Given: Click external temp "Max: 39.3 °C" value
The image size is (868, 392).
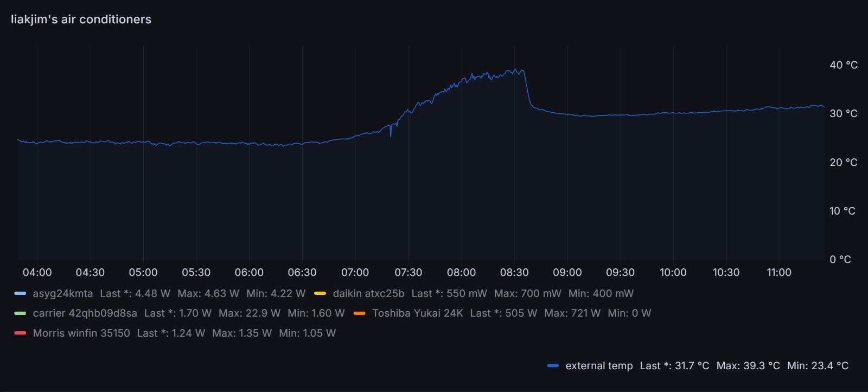Looking at the screenshot, I should click(748, 366).
